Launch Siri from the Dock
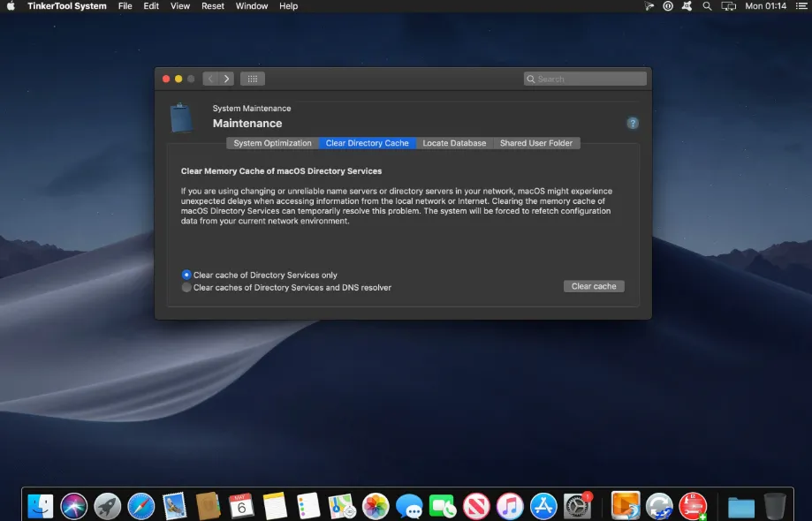This screenshot has width=812, height=521. point(73,505)
